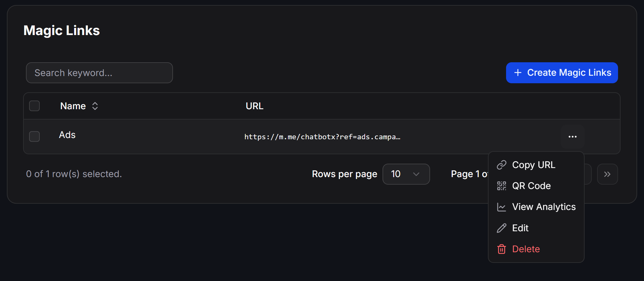The width and height of the screenshot is (644, 281).
Task: Click the Rows per page label
Action: coord(344,174)
